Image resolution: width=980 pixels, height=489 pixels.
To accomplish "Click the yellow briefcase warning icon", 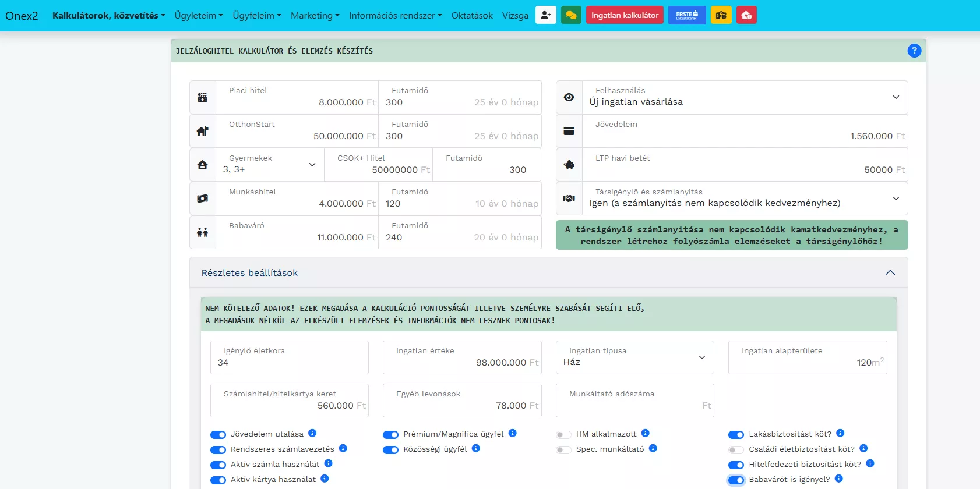I will click(x=721, y=15).
